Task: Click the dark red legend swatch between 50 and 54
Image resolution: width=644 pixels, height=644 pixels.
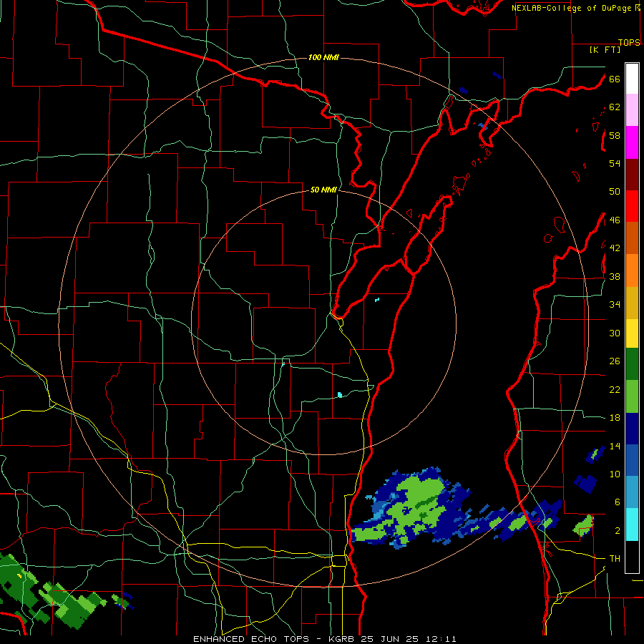Action: [x=632, y=175]
